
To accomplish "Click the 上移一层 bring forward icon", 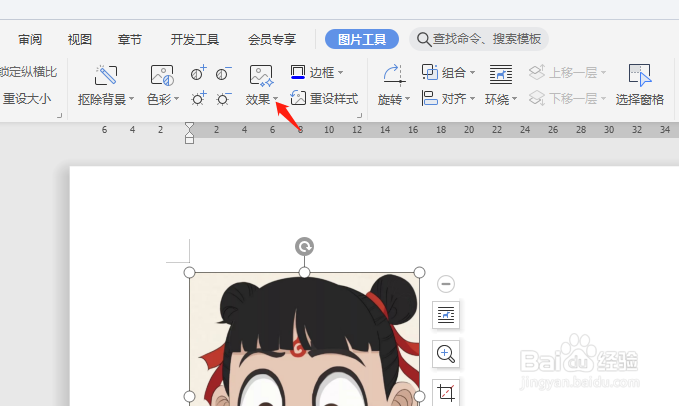I will pos(537,72).
